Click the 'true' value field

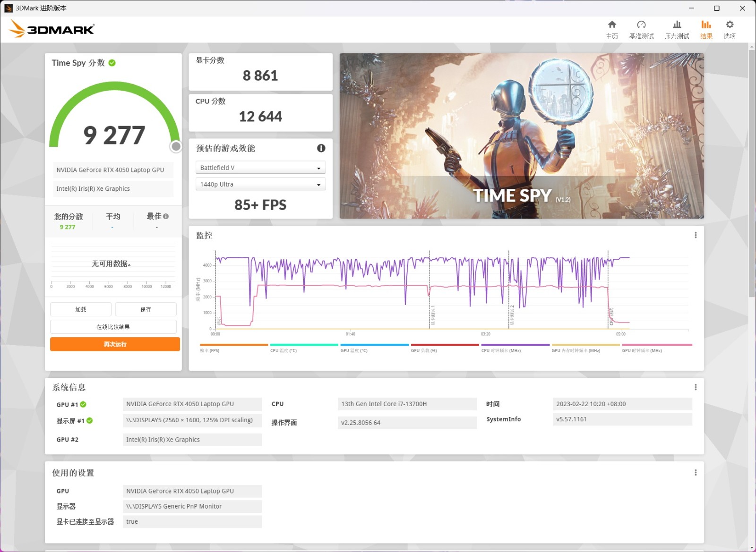[192, 522]
